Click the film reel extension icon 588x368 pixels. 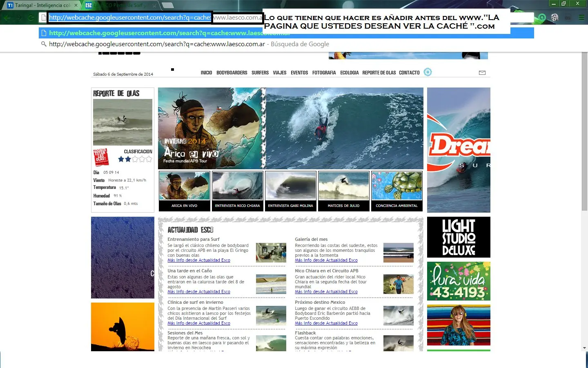(x=555, y=18)
